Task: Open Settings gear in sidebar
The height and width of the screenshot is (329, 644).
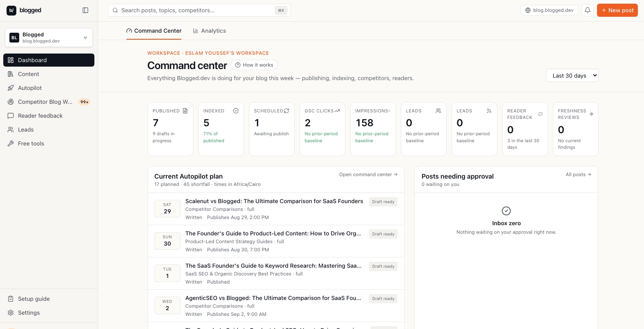Action: (x=11, y=313)
